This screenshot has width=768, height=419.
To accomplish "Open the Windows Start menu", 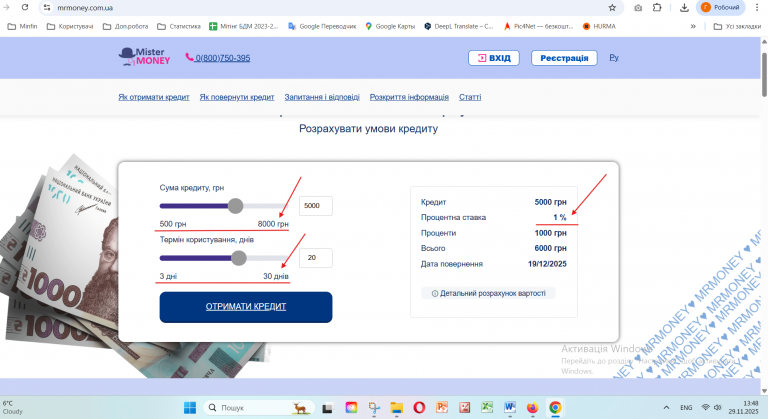I will point(190,407).
